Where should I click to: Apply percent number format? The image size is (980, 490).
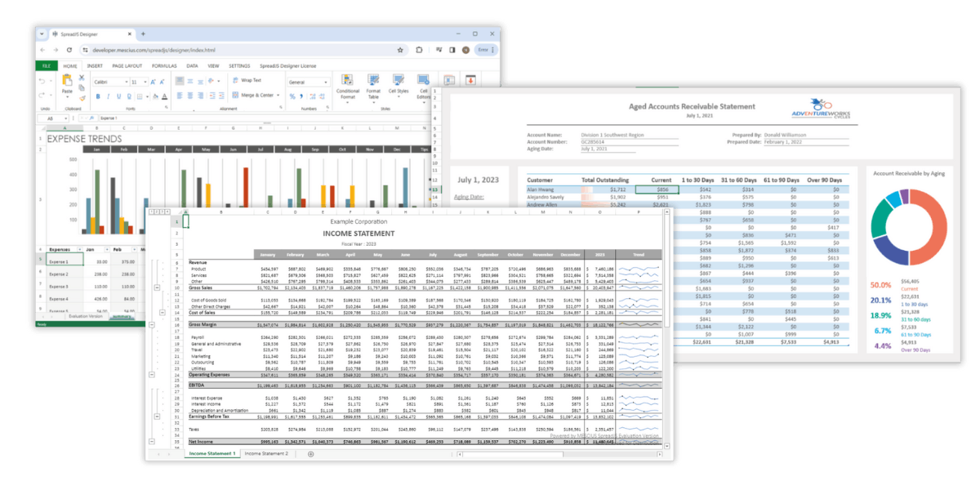[x=291, y=96]
